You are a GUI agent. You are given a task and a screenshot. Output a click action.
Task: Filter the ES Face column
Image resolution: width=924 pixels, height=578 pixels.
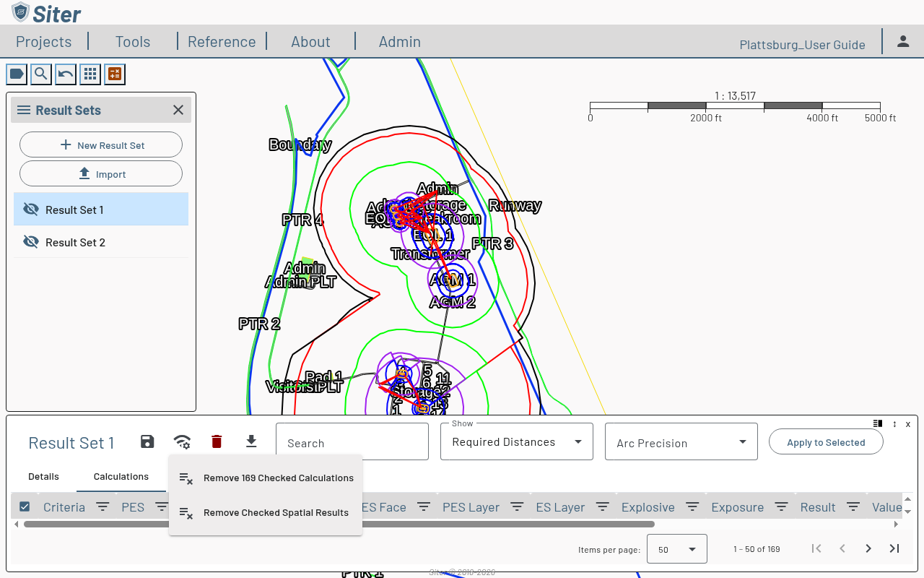[424, 507]
